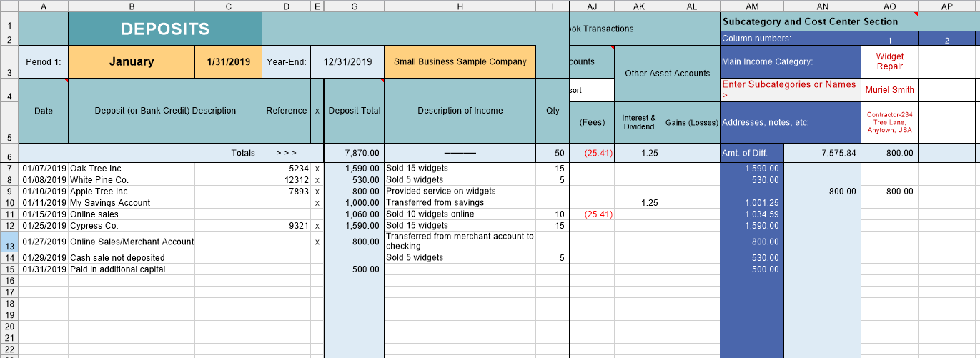Select row 7 header
The image size is (980, 358).
pos(9,169)
